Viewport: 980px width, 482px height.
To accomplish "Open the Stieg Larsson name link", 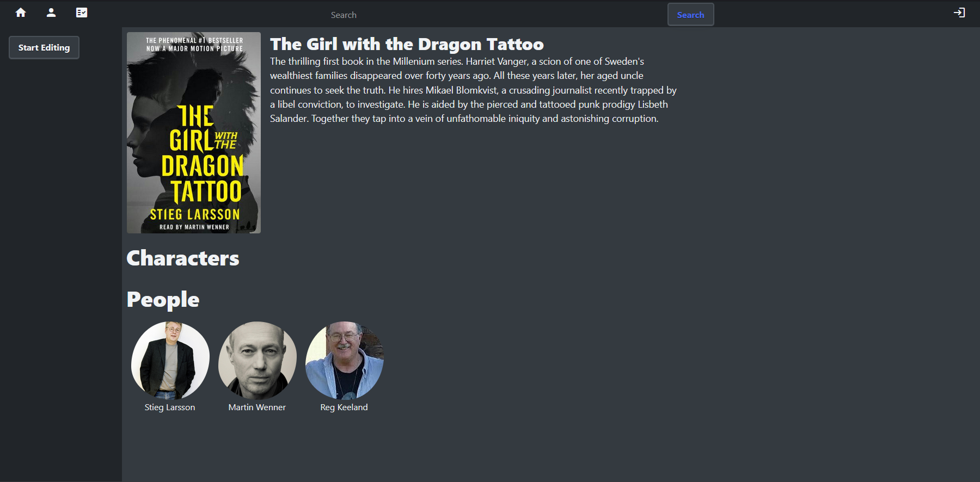I will point(170,407).
